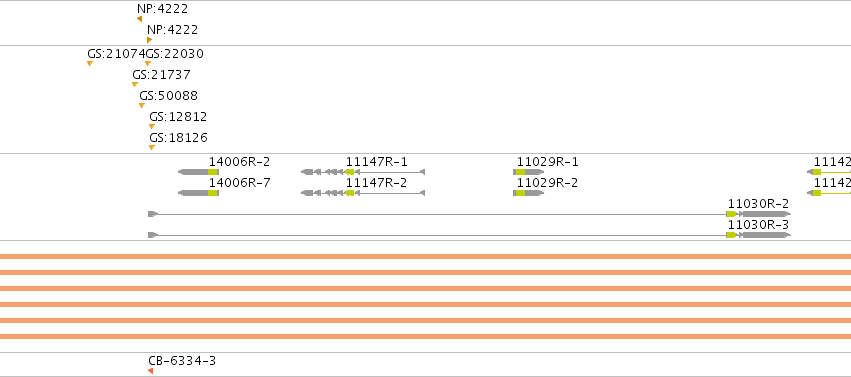This screenshot has height=377, width=851.
Task: Click the 11147R-2 transcript exon cluster
Action: click(363, 193)
